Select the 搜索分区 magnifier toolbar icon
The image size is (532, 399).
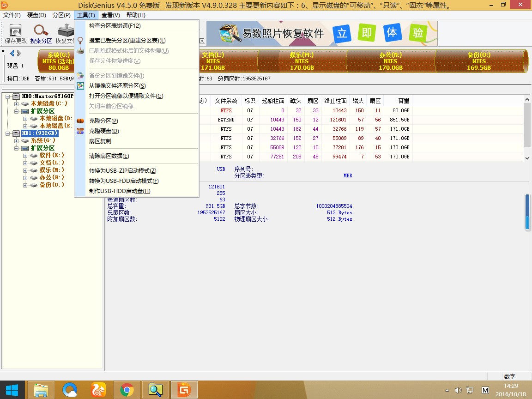coord(41,32)
